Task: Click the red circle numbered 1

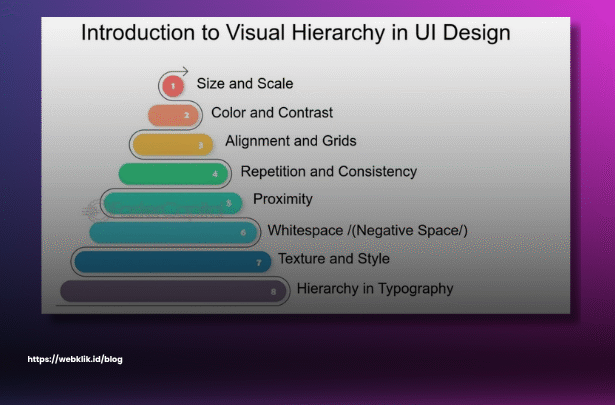Action: 173,86
